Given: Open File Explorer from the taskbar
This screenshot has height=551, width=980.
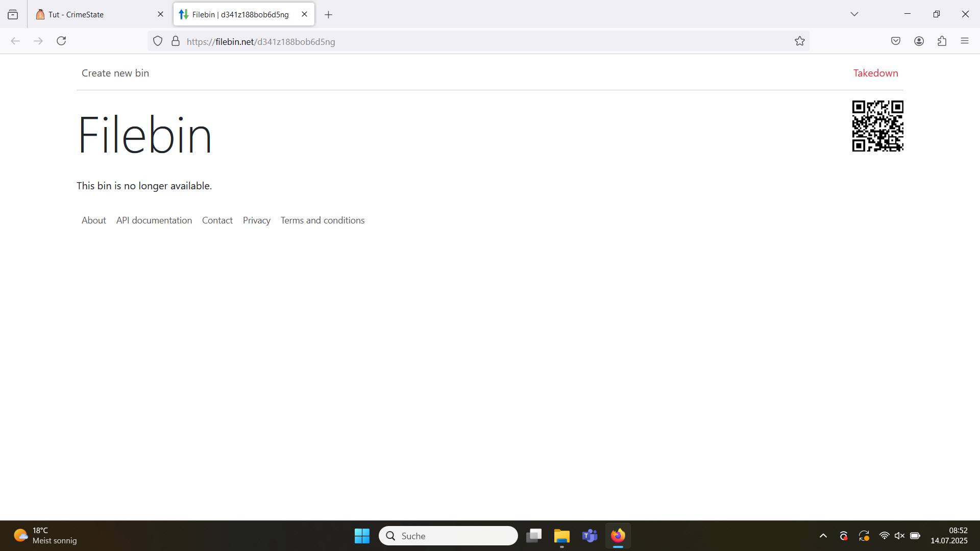Looking at the screenshot, I should pos(562,536).
